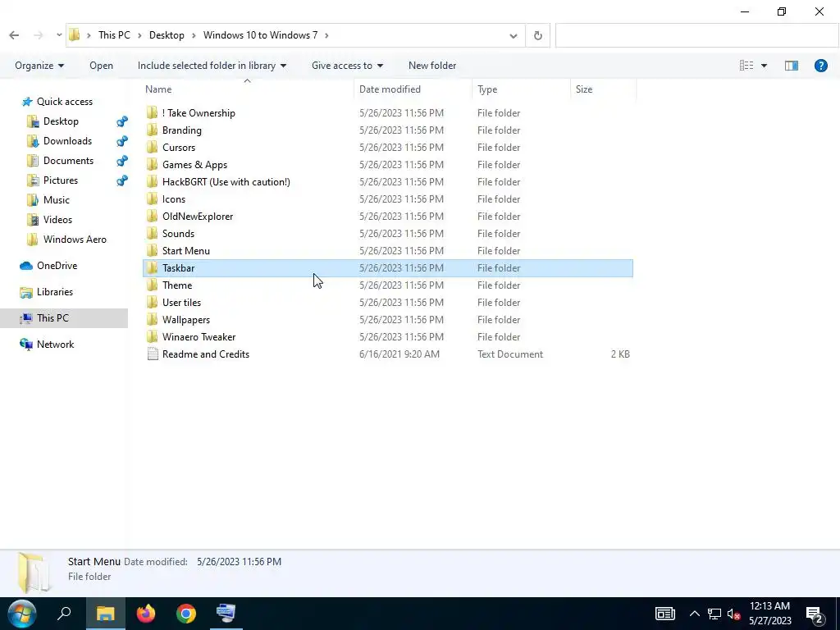Open the Start orb button
This screenshot has width=840, height=630.
coord(21,614)
